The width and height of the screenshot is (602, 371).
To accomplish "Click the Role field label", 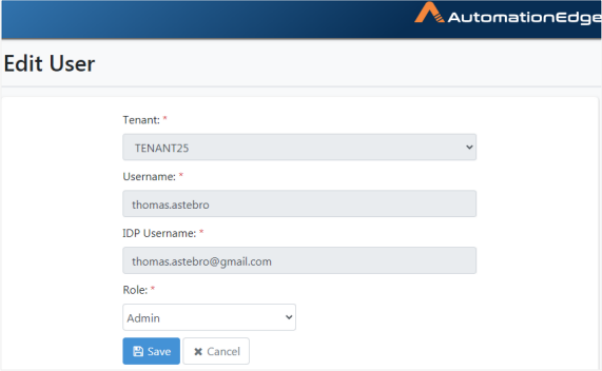I will pyautogui.click(x=135, y=290).
